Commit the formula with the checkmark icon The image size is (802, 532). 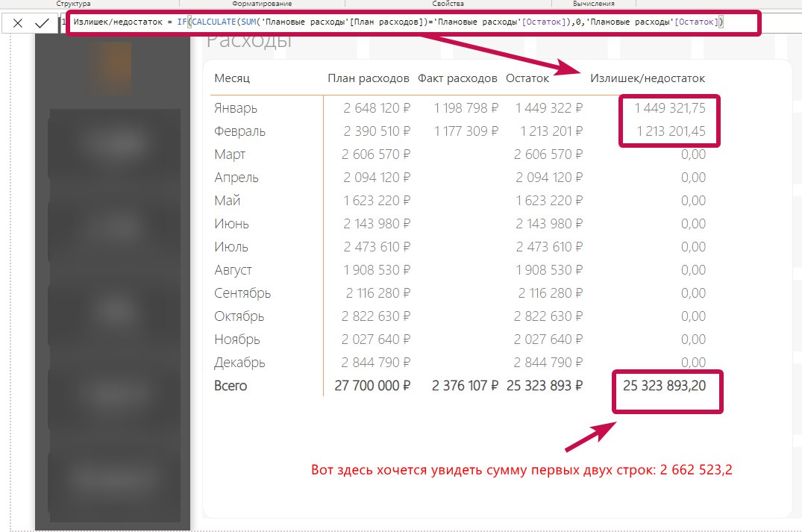(x=42, y=23)
